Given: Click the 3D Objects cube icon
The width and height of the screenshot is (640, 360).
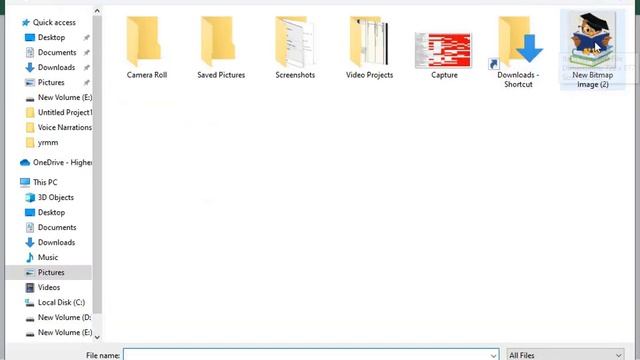Looking at the screenshot, I should (x=30, y=198).
